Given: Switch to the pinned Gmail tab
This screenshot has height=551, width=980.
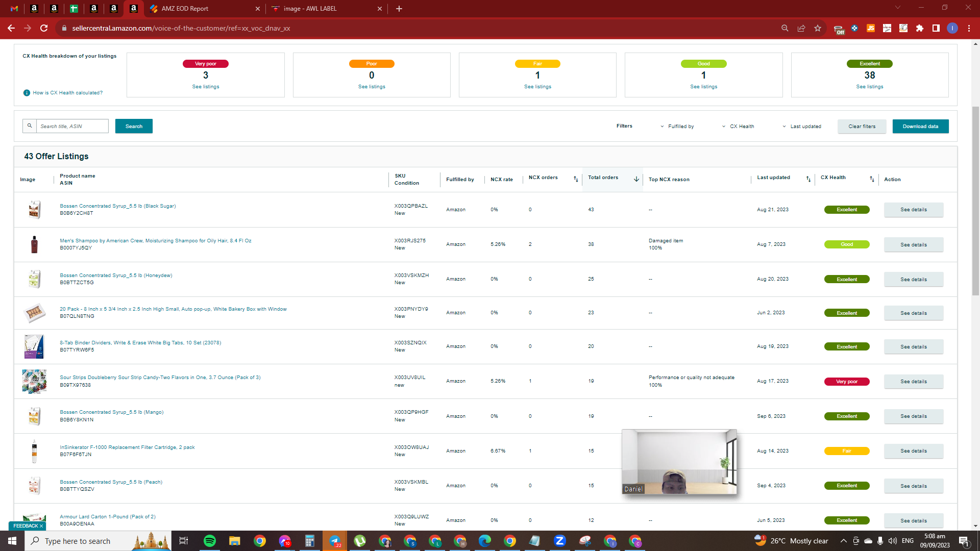Looking at the screenshot, I should [14, 9].
